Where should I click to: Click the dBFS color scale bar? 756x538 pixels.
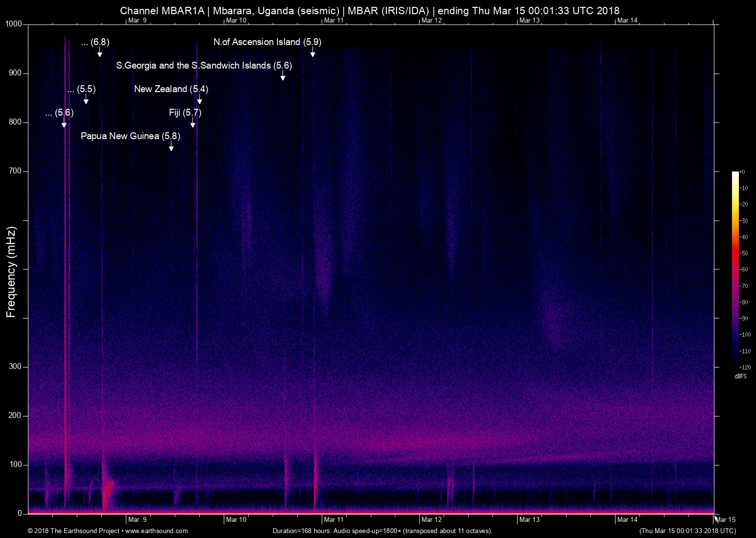point(735,268)
